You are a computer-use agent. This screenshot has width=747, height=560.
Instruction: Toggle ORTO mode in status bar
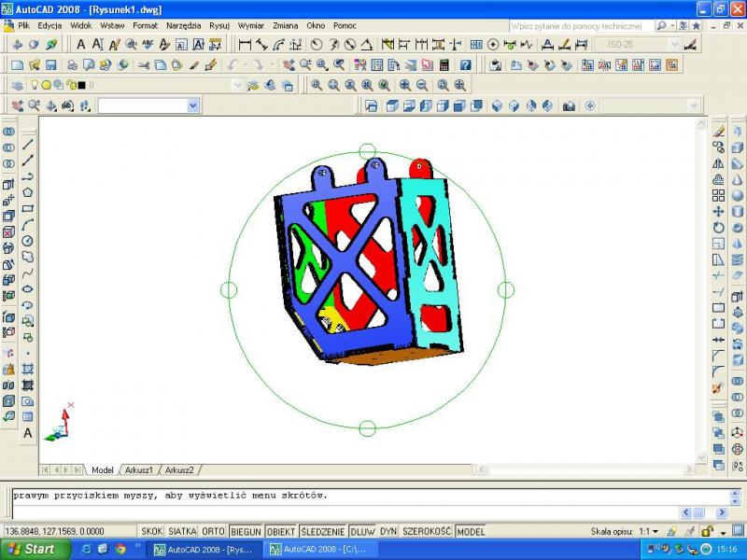pos(214,531)
